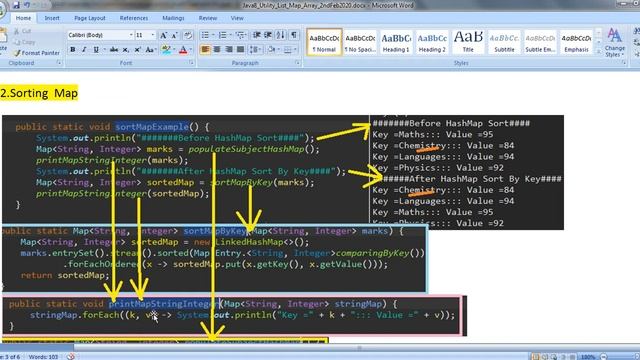Open the Home ribbon tab
640x360 pixels.
click(23, 18)
